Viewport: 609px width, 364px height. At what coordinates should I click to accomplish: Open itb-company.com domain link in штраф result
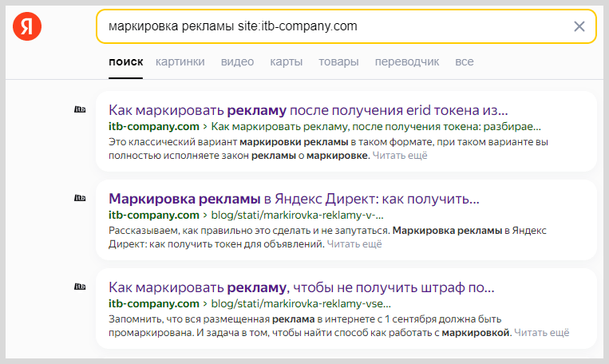(154, 304)
